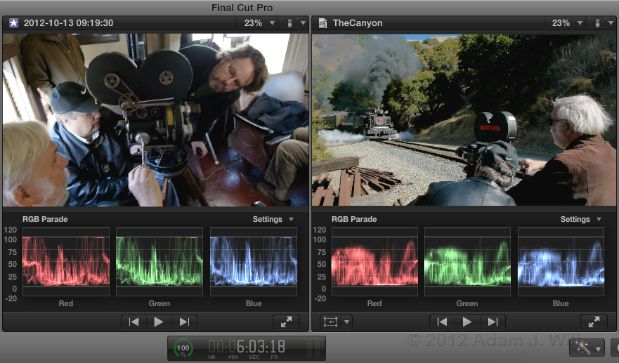
Task: Go to next edit in TheCanyon viewer
Action: pyautogui.click(x=493, y=322)
